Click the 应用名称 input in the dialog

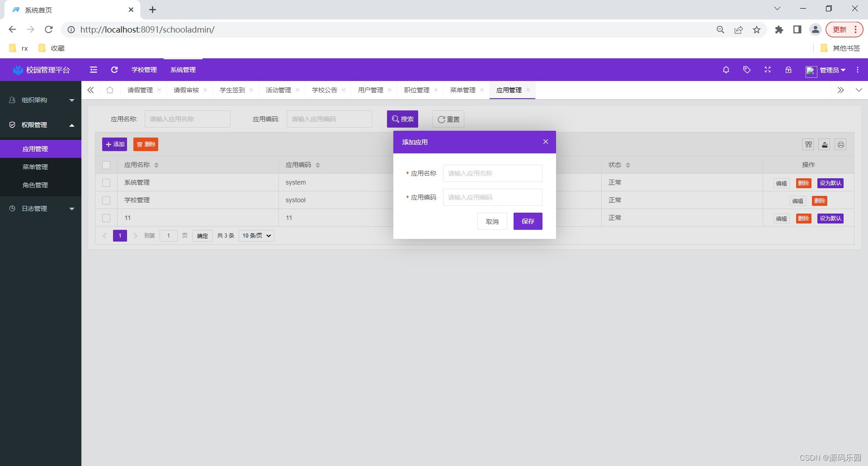point(492,173)
